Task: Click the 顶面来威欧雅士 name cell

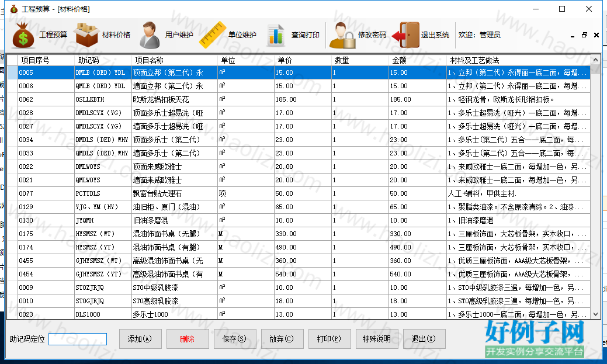Action: coord(175,167)
